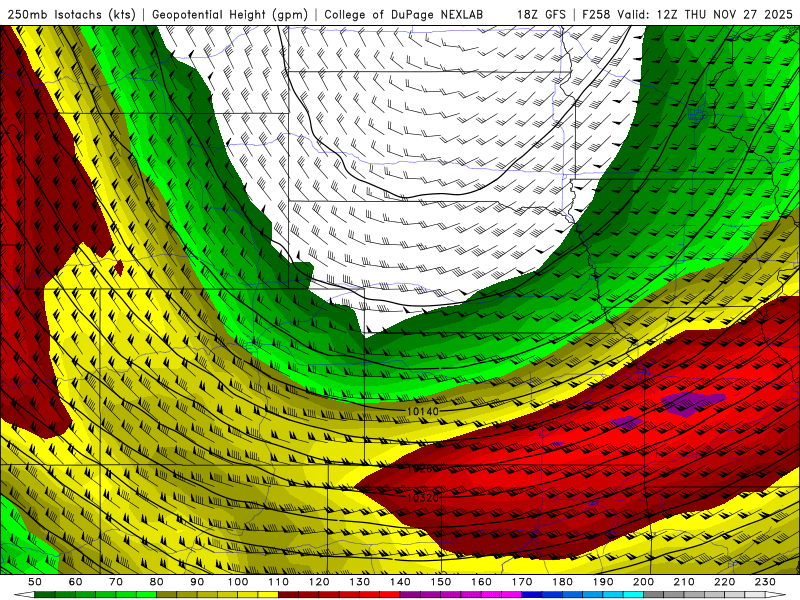Viewport: 800px width, 600px height.
Task: Click the 140 value on the color scale
Action: point(400,582)
